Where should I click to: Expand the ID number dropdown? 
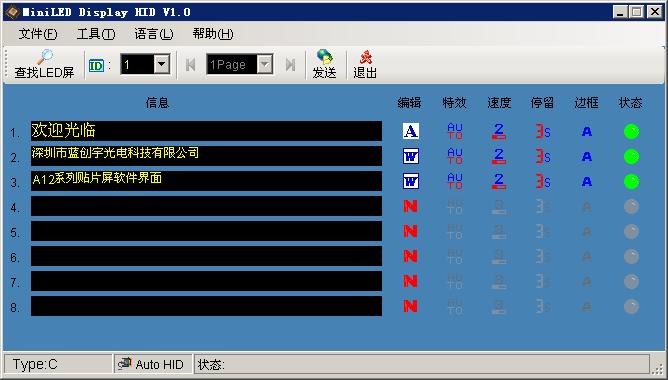(x=161, y=65)
